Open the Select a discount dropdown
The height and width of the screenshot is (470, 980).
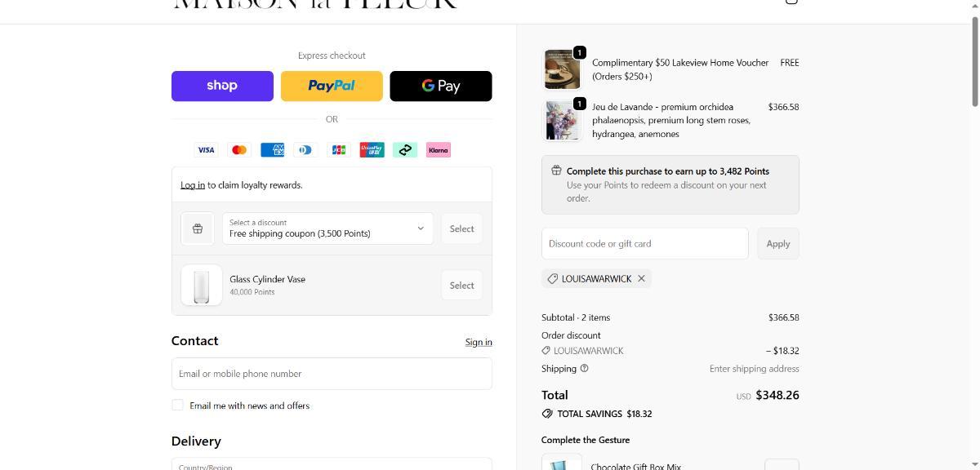(327, 228)
